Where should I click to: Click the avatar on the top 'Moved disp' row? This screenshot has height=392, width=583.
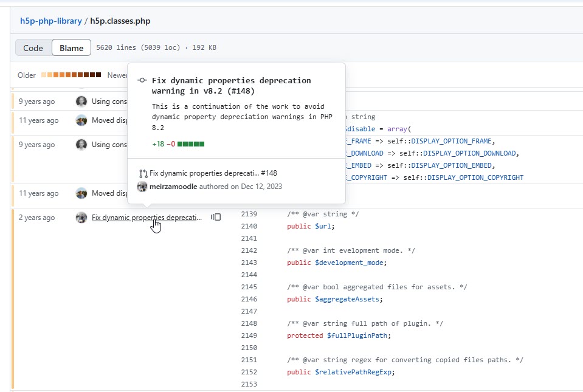[81, 120]
